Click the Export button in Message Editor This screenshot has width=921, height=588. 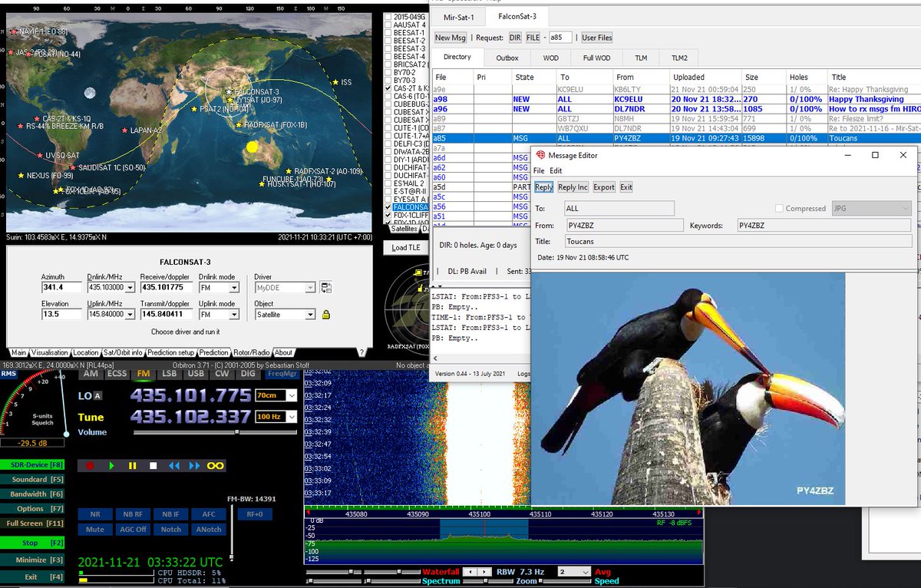click(604, 187)
